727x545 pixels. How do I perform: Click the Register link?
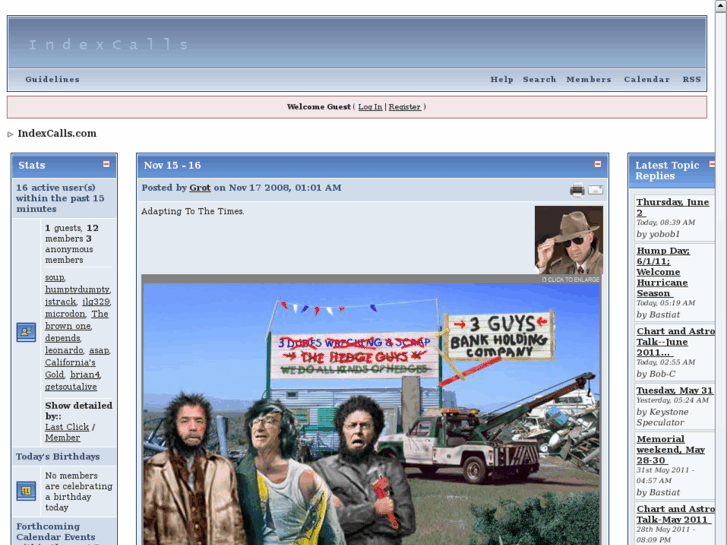point(404,107)
